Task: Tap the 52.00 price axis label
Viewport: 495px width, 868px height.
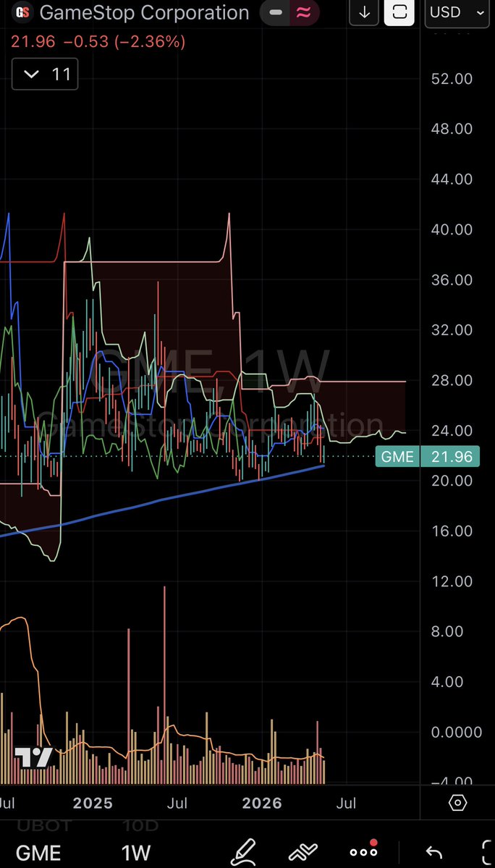Action: coord(452,79)
